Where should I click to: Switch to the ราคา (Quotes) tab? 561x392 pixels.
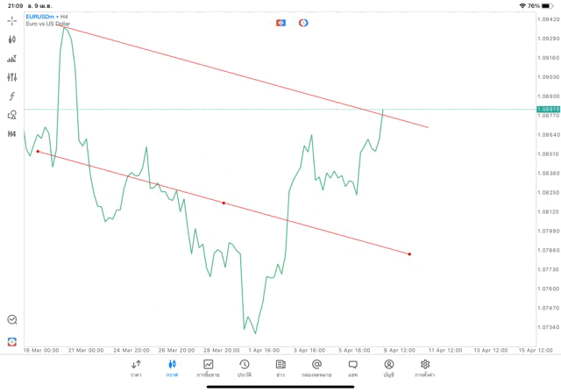136,367
